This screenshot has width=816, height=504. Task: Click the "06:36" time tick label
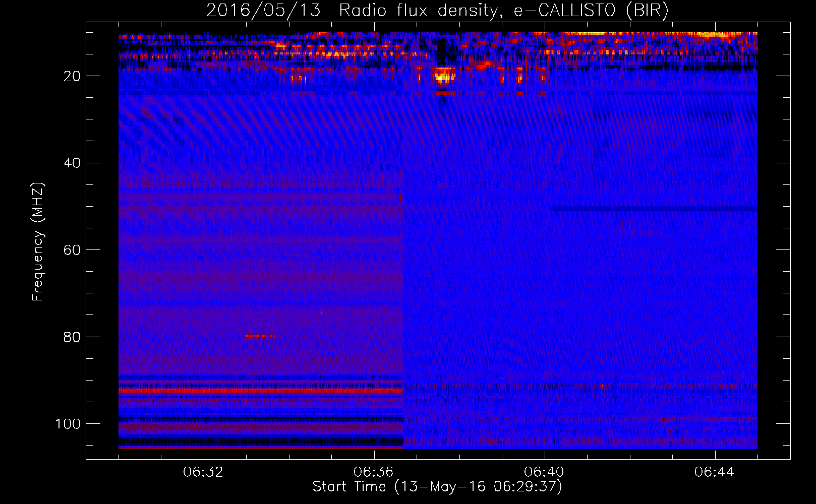(x=374, y=472)
